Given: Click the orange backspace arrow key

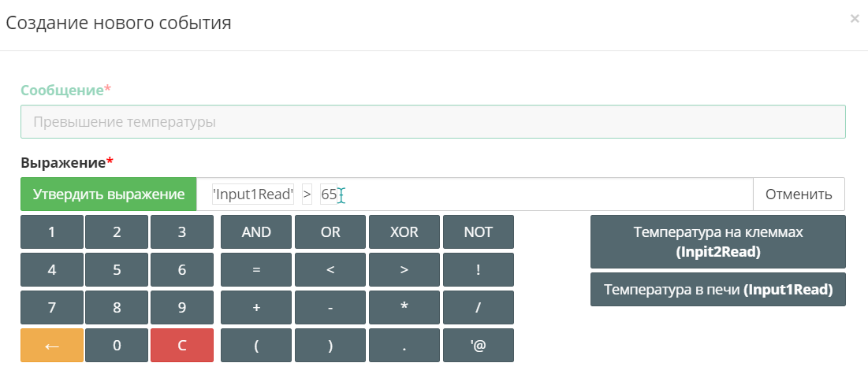Looking at the screenshot, I should tap(52, 345).
